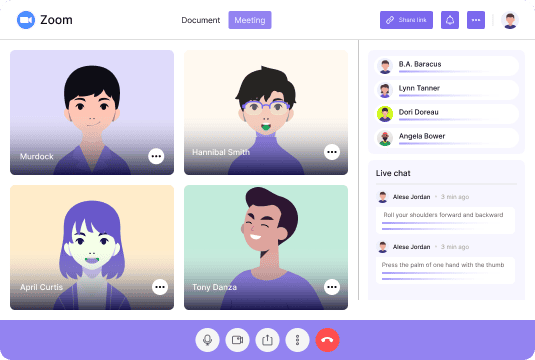This screenshot has width=535, height=360.
Task: Open the notifications bell icon
Action: pos(450,20)
